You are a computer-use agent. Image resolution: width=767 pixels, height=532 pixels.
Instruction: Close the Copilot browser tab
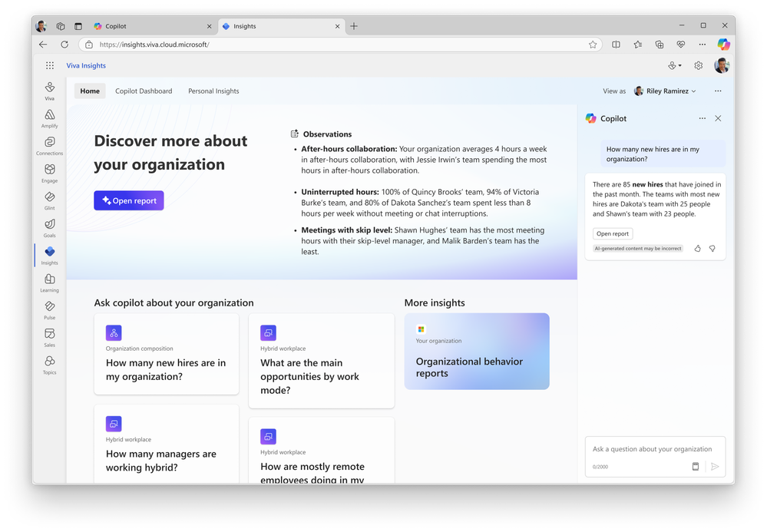[209, 26]
